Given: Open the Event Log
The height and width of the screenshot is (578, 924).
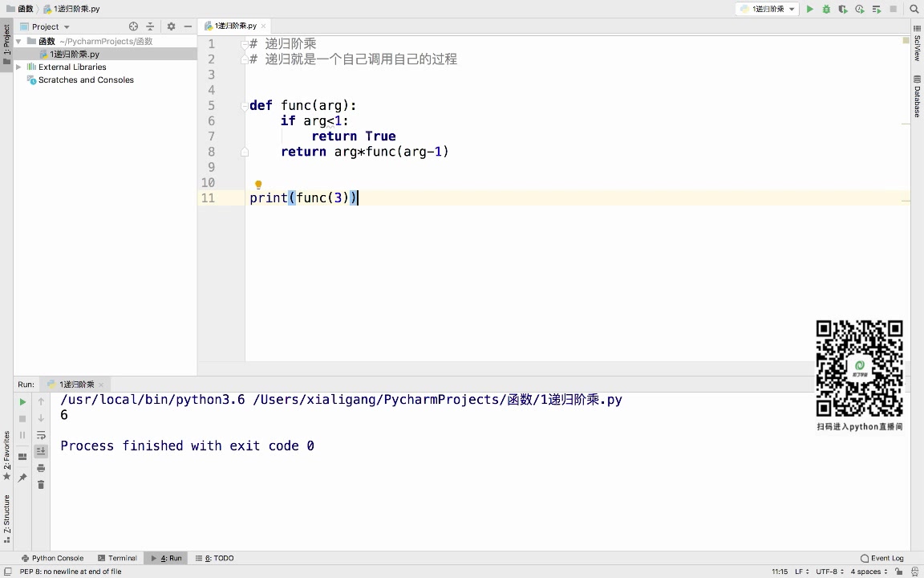Looking at the screenshot, I should [x=882, y=558].
